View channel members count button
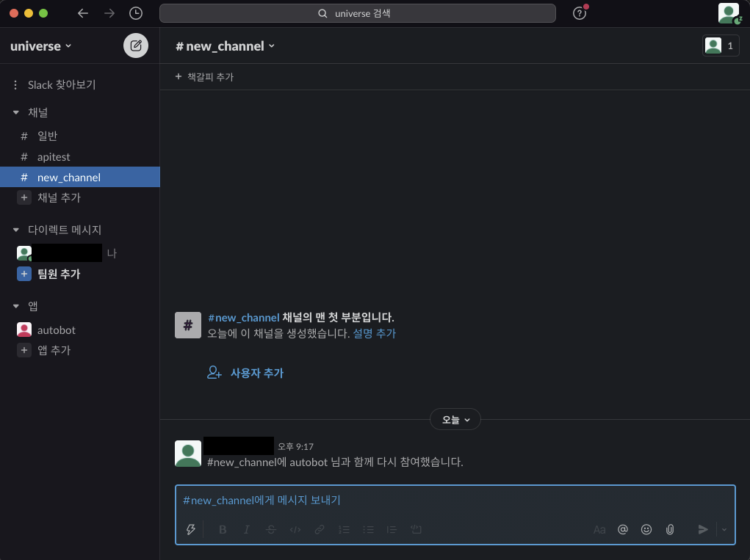This screenshot has width=750, height=560. pos(721,46)
